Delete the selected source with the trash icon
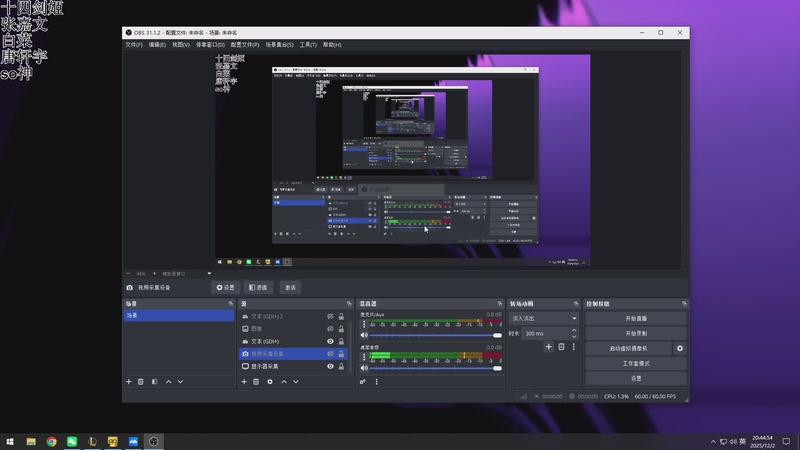Viewport: 800px width, 450px height. 256,382
